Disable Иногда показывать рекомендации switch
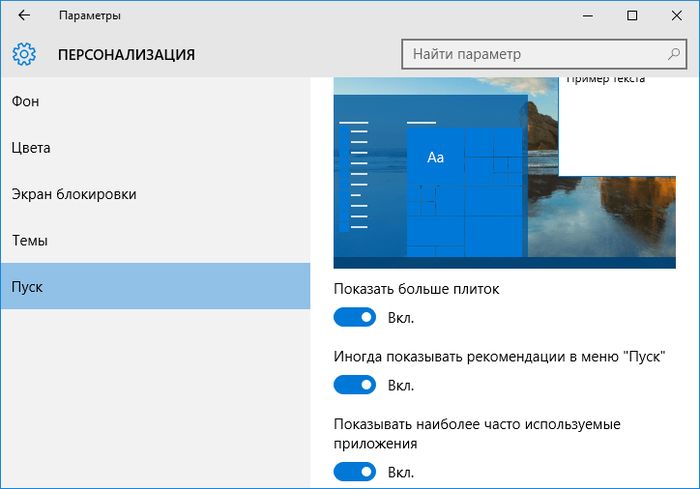The image size is (700, 489). (354, 385)
